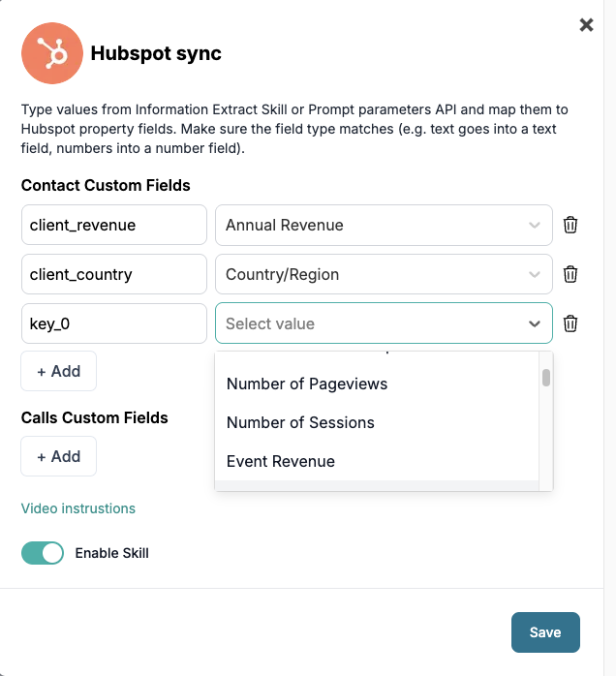Toggle the Enable Skill switch
Viewport: 616px width, 676px height.
coord(43,553)
